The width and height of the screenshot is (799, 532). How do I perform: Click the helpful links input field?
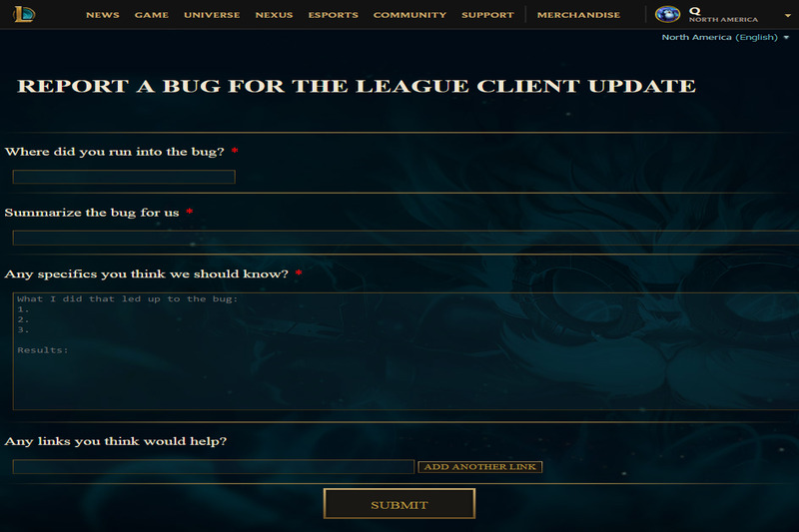(x=213, y=467)
